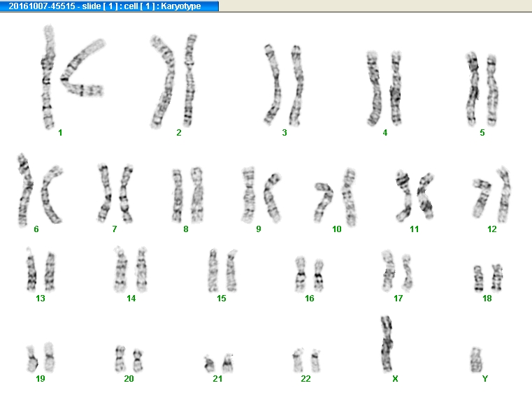Select the right chromosome 4
This screenshot has height=409, width=532.
click(x=396, y=88)
